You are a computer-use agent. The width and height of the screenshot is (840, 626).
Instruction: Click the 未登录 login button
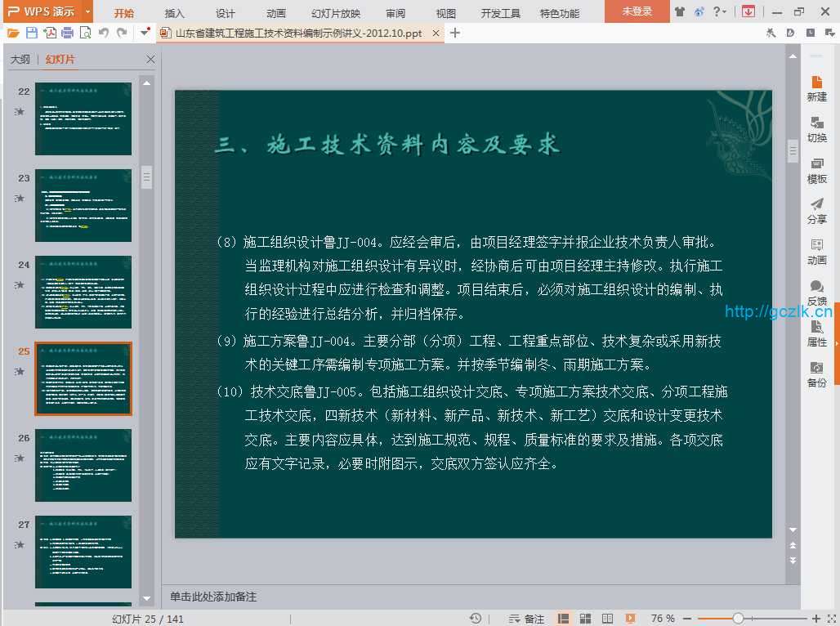(x=637, y=11)
